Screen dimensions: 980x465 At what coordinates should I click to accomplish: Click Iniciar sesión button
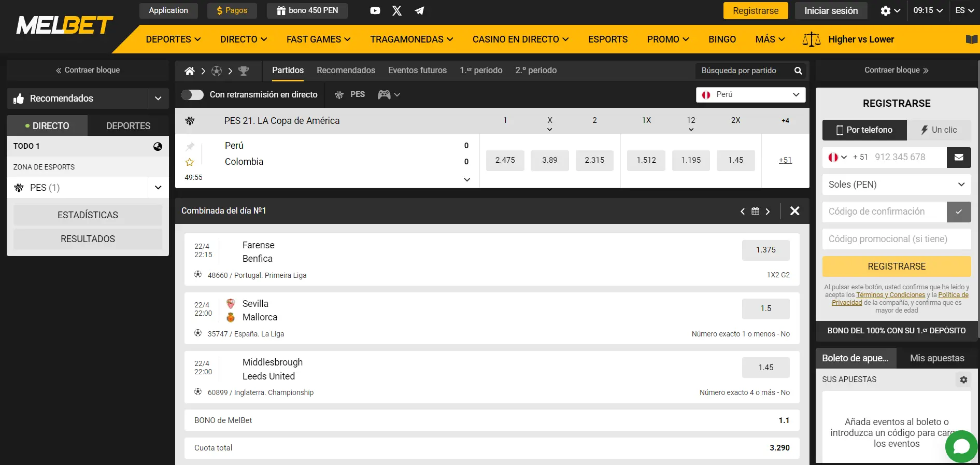[831, 11]
